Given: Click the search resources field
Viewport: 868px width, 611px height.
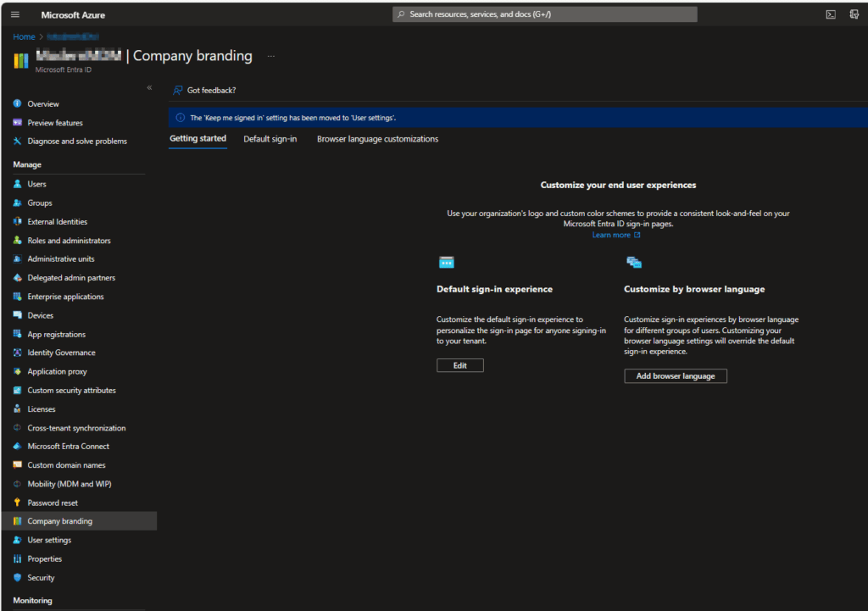Looking at the screenshot, I should coord(542,14).
